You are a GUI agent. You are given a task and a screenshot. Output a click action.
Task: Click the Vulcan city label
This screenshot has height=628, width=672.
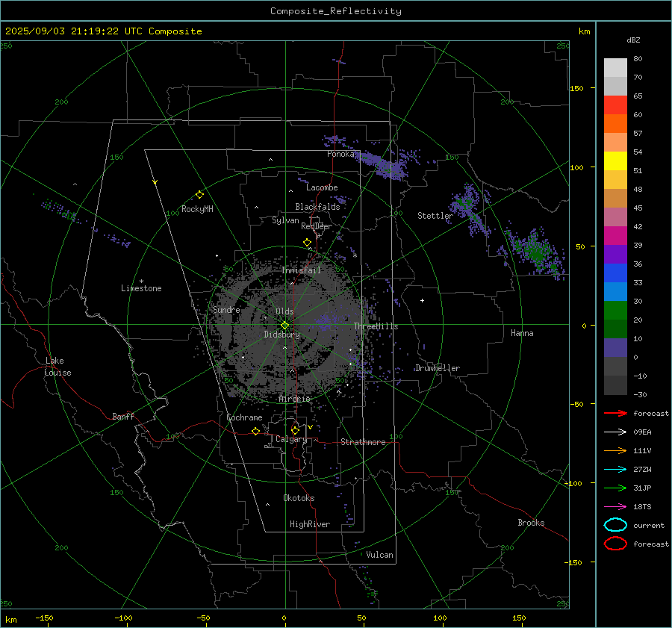pos(380,555)
